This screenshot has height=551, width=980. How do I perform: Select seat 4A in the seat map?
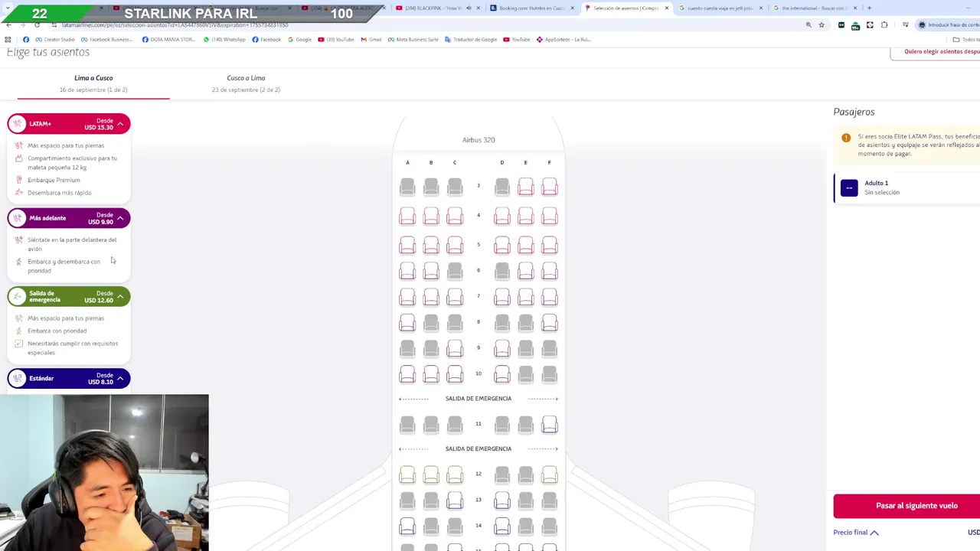coord(407,217)
